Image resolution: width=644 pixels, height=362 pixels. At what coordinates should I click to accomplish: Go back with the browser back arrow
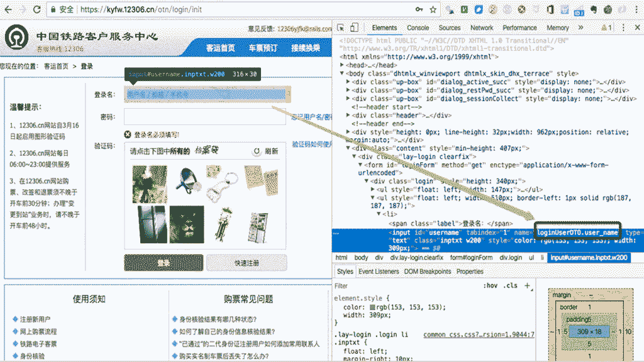pos(8,9)
